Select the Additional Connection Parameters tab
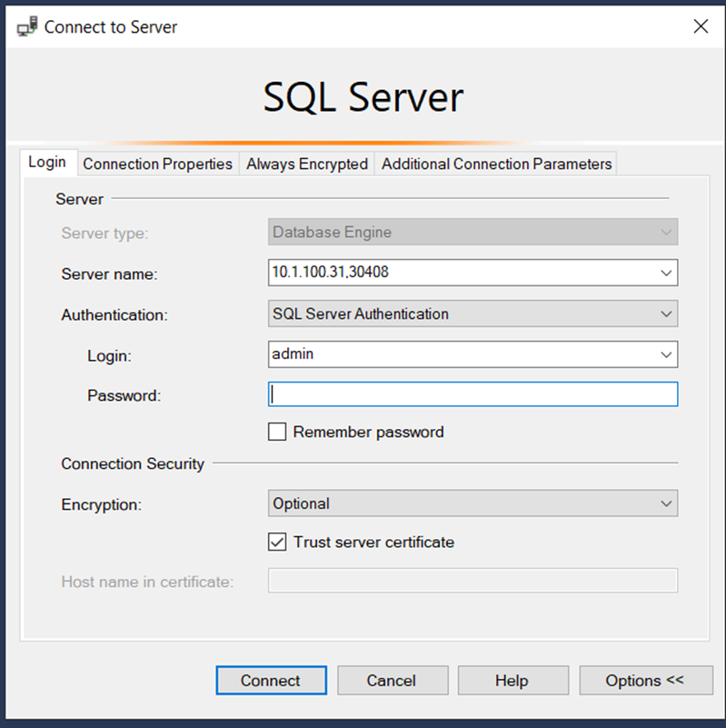Viewport: 726px width, 728px height. (x=496, y=164)
